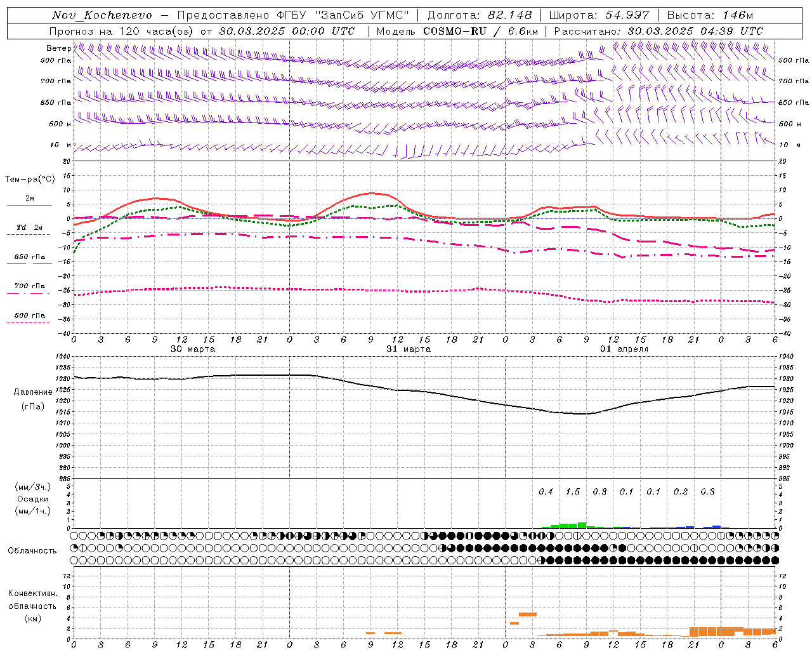812x650 pixels.
Task: Click the Ветер panel label
Action: click(58, 48)
